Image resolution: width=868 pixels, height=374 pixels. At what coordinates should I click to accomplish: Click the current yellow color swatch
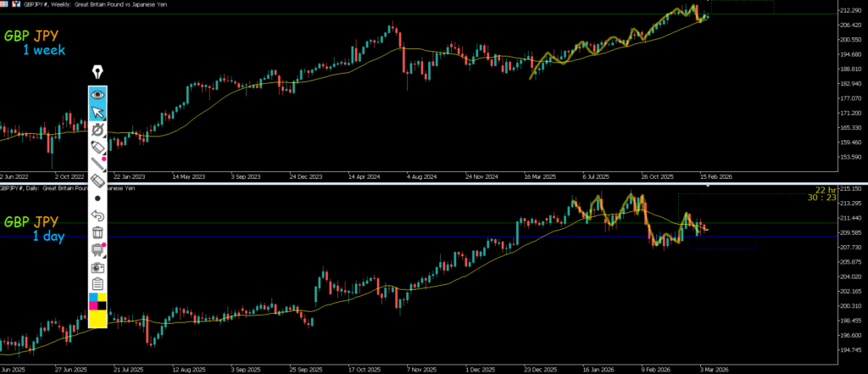coord(97,318)
